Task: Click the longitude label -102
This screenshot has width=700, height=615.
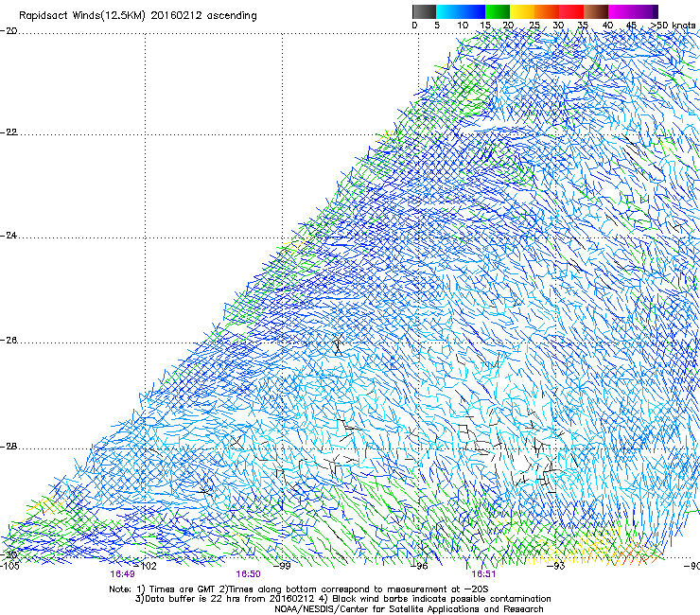Action: (x=147, y=566)
